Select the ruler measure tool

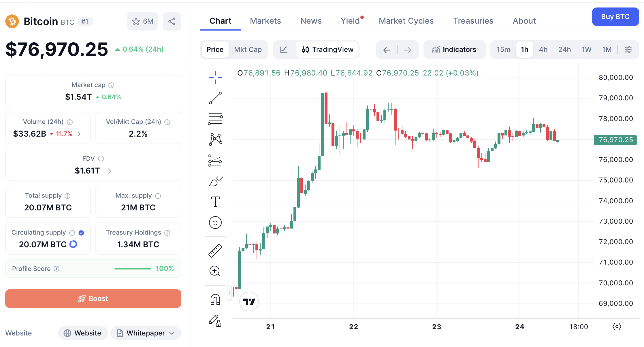(x=215, y=250)
